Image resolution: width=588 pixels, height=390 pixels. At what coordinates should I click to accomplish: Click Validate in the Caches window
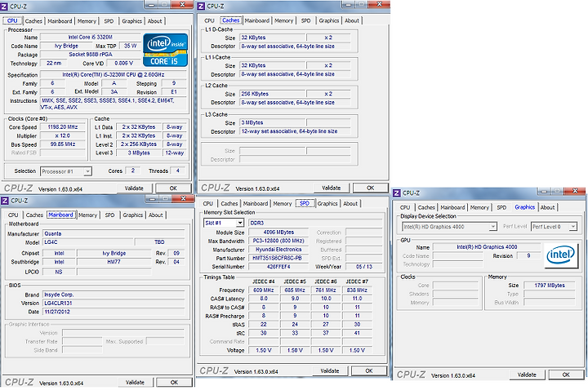click(x=332, y=188)
